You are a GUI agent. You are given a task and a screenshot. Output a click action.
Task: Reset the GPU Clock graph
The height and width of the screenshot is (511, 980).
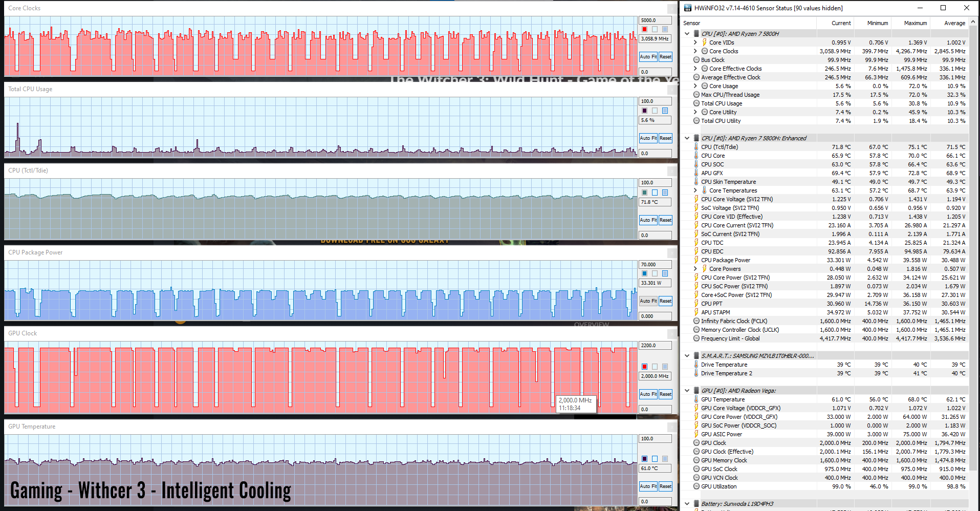665,394
